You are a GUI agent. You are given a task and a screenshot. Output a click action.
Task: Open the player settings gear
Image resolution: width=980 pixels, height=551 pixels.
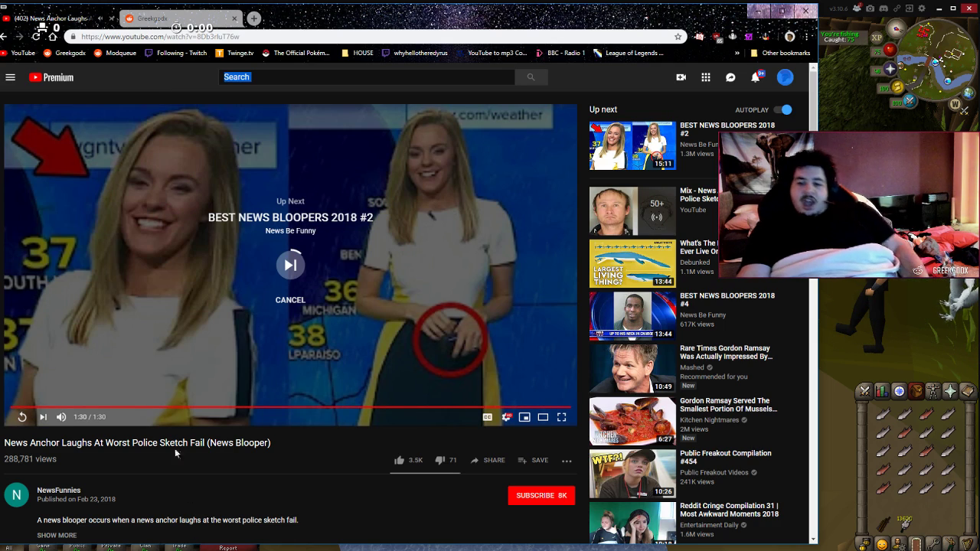[506, 417]
